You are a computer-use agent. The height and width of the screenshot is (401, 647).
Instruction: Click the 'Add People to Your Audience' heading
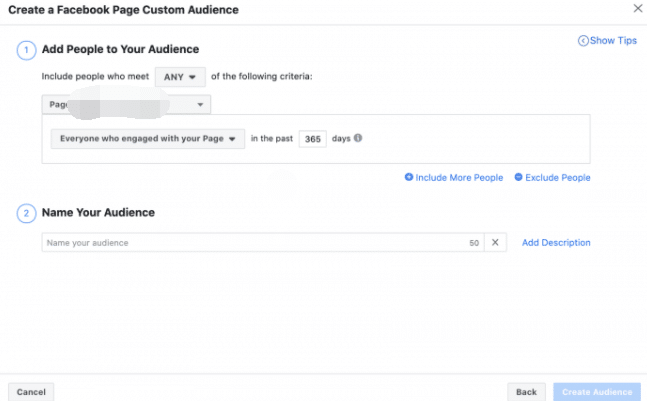[120, 49]
